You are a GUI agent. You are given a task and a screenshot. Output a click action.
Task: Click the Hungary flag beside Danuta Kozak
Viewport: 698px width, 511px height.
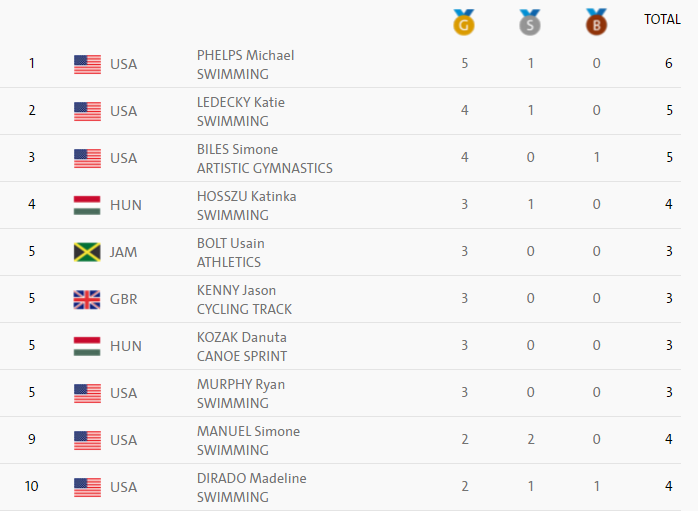click(x=88, y=346)
